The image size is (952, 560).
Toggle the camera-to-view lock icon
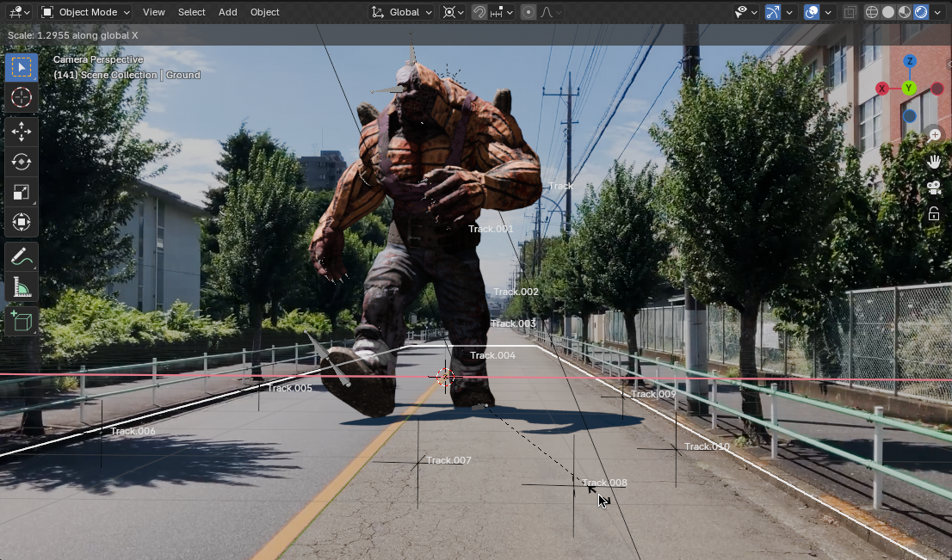(x=934, y=214)
